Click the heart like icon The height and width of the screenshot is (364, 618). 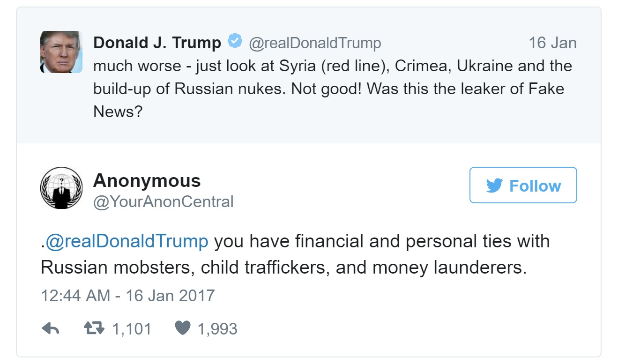tap(182, 329)
